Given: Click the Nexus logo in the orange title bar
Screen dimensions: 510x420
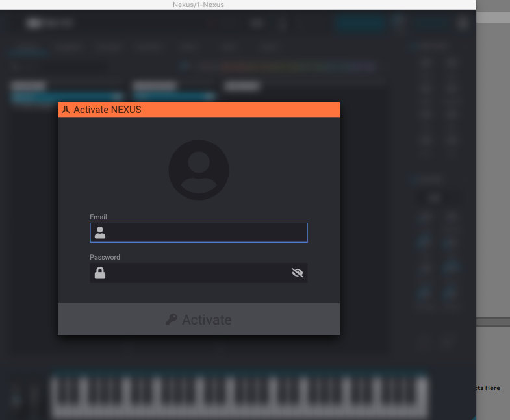Looking at the screenshot, I should [x=66, y=110].
